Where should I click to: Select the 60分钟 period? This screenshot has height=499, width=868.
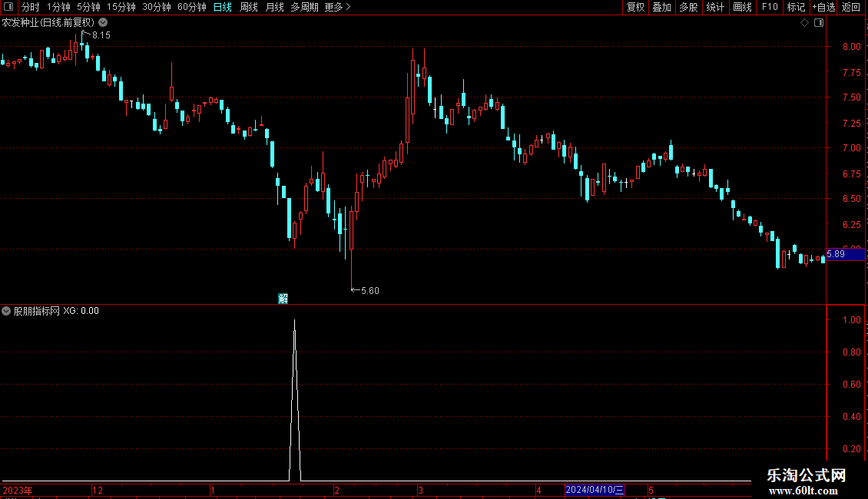click(191, 7)
